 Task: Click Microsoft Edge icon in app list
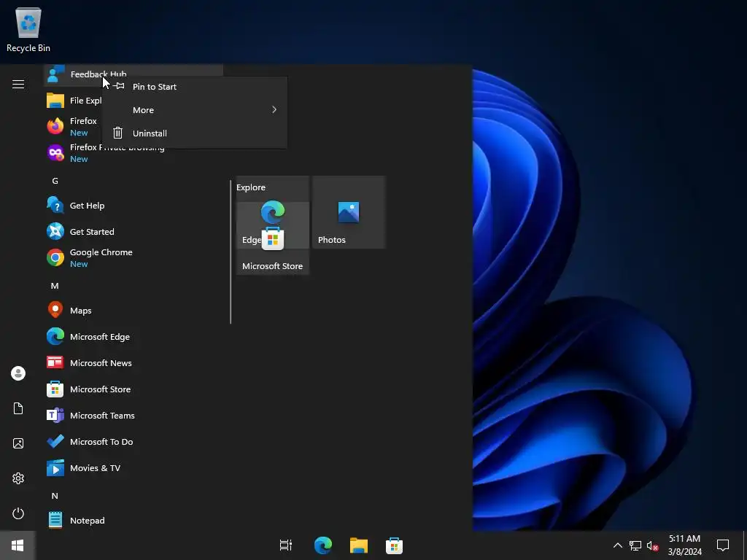coord(55,337)
